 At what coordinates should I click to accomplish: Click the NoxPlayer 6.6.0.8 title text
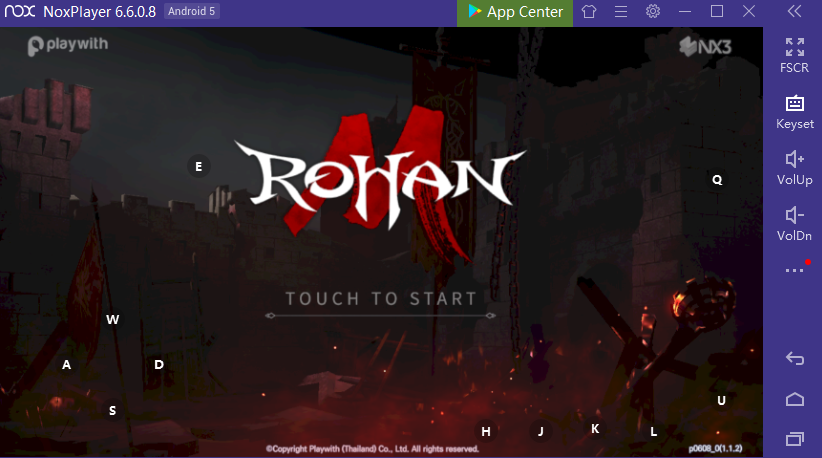click(x=99, y=12)
